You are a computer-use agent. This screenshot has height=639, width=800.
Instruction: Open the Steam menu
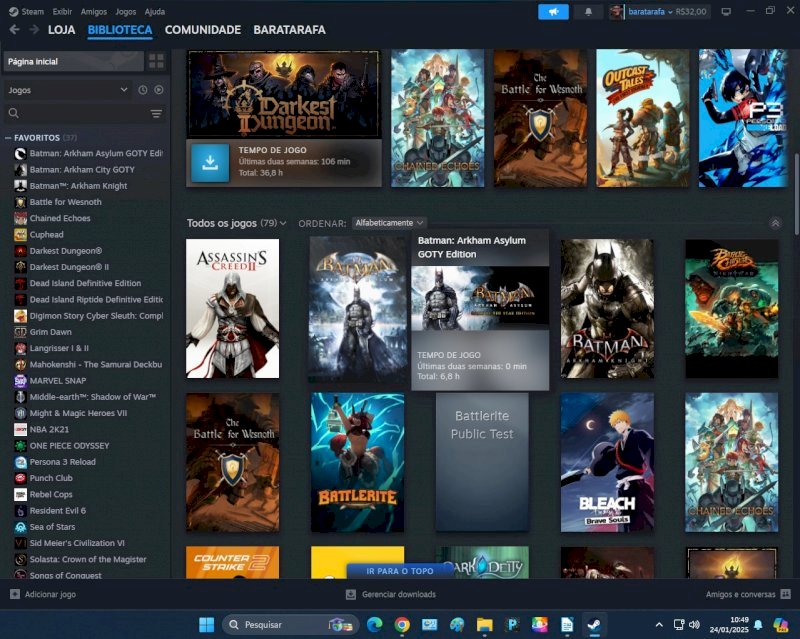tap(32, 11)
